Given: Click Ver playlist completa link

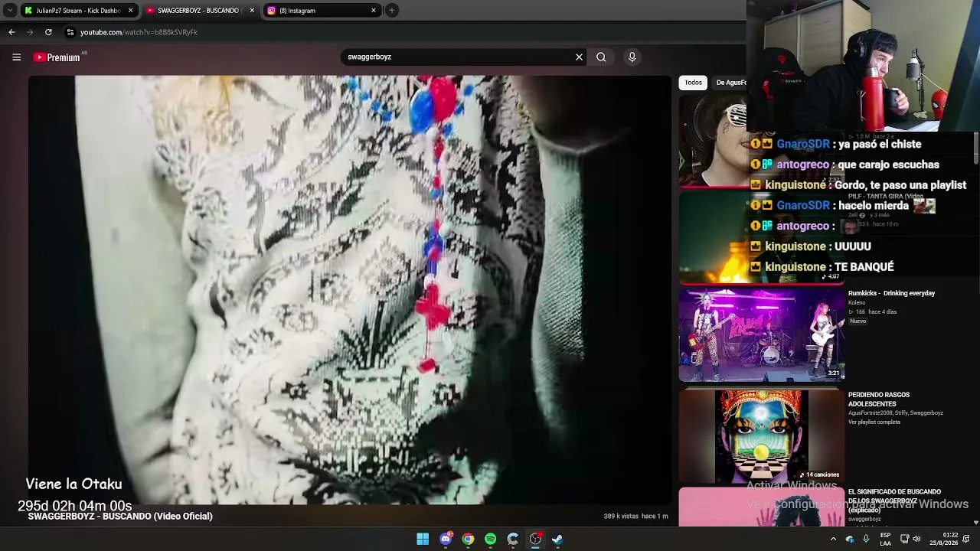Looking at the screenshot, I should click(874, 422).
